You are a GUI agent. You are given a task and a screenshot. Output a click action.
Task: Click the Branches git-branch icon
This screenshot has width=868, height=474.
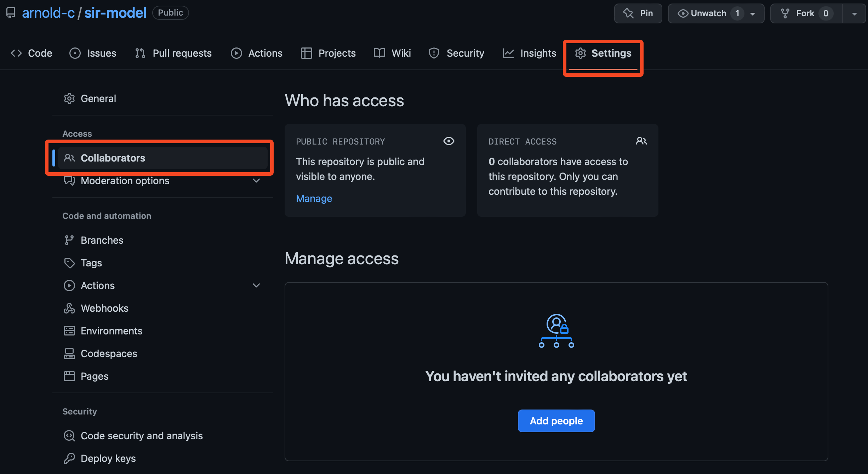(69, 240)
